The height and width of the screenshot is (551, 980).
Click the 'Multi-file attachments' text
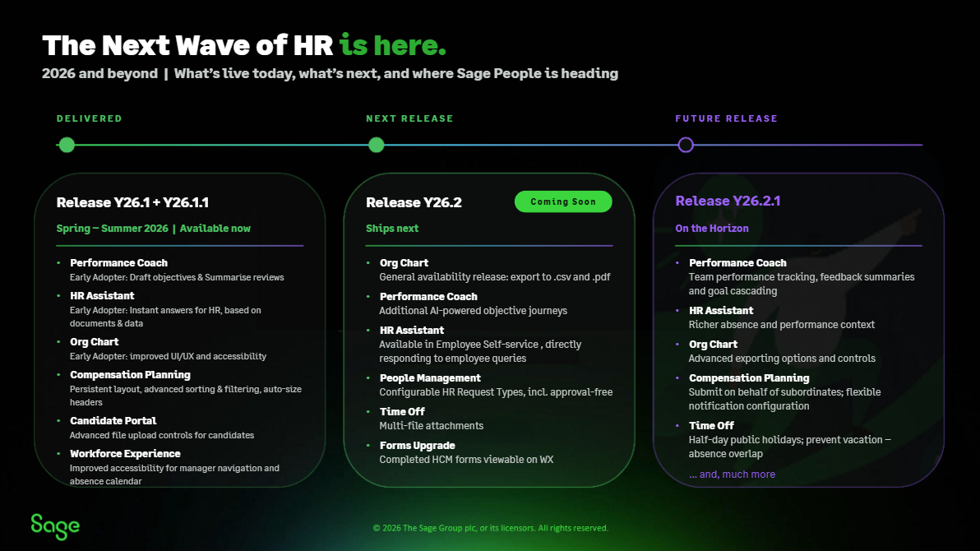click(x=432, y=426)
